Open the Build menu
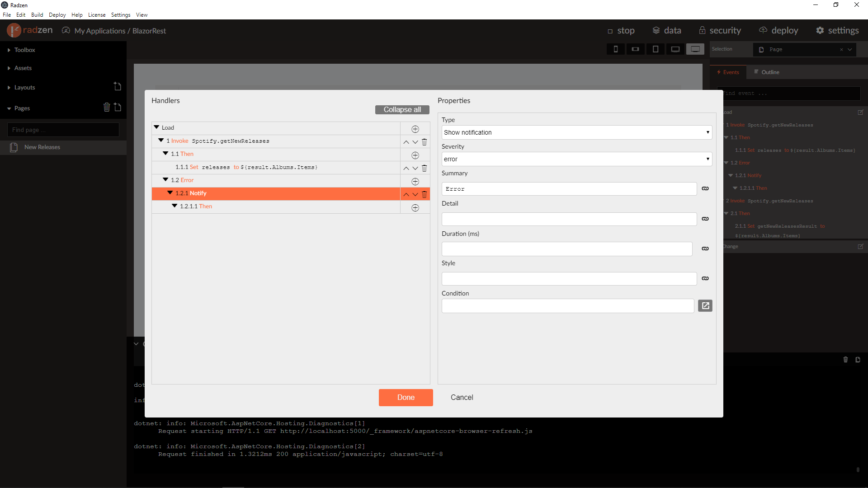This screenshot has height=488, width=868. pos(37,14)
